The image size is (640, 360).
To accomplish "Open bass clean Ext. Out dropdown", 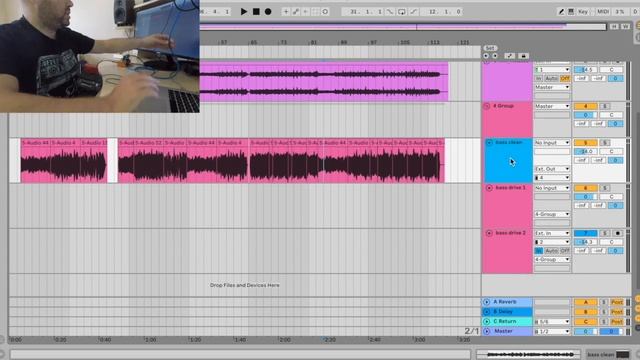I will tap(552, 169).
